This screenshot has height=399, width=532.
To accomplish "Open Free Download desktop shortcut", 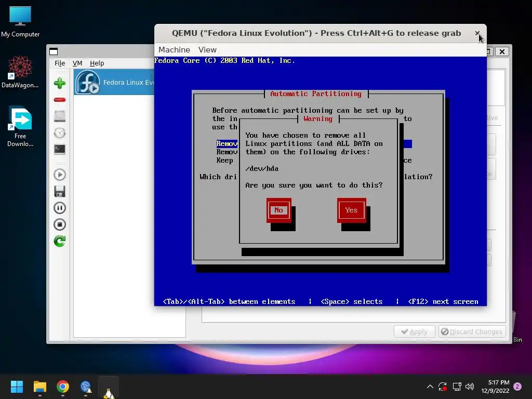I will click(x=20, y=127).
